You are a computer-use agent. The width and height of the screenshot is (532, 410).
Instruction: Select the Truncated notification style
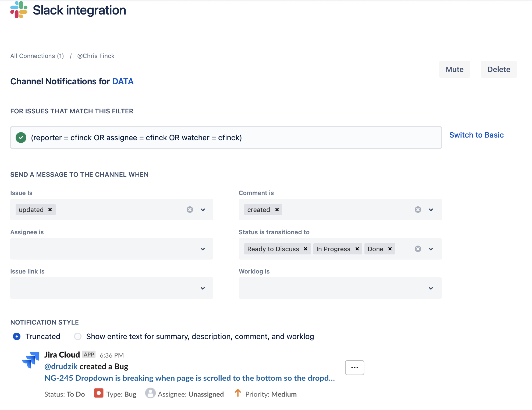(x=17, y=336)
